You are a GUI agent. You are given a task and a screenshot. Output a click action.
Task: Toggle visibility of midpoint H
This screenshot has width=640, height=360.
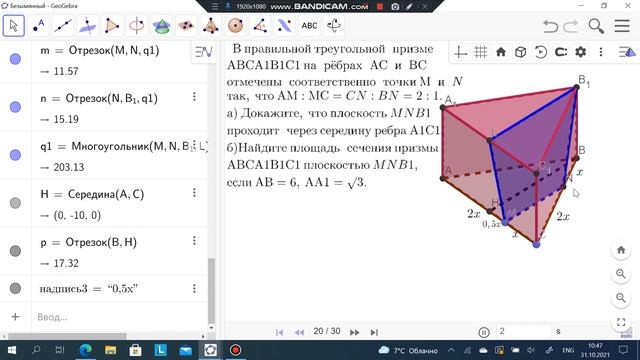click(x=16, y=203)
